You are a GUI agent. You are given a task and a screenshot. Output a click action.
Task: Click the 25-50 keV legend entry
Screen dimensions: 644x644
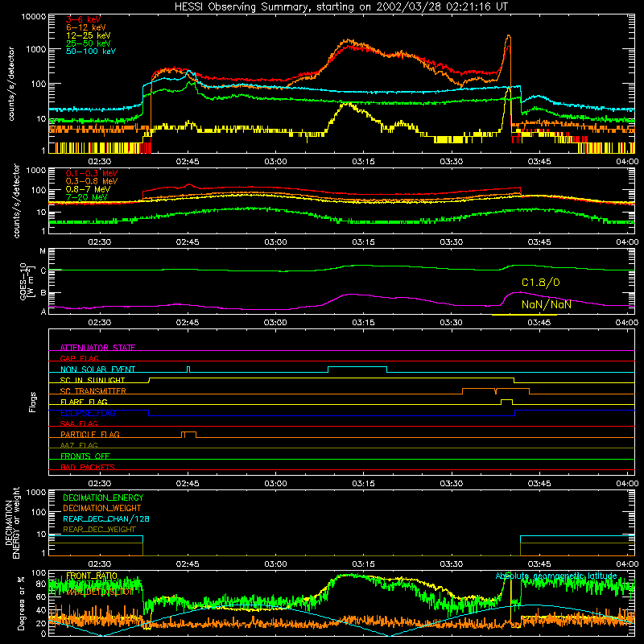(x=88, y=43)
